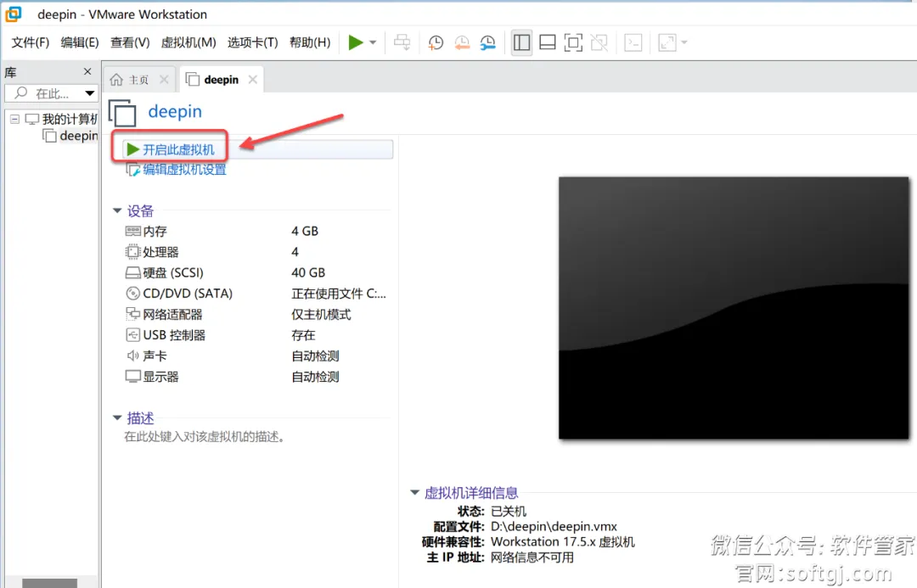917x588 pixels.
Task: Click the Unity mode toolbar icon
Action: [599, 42]
